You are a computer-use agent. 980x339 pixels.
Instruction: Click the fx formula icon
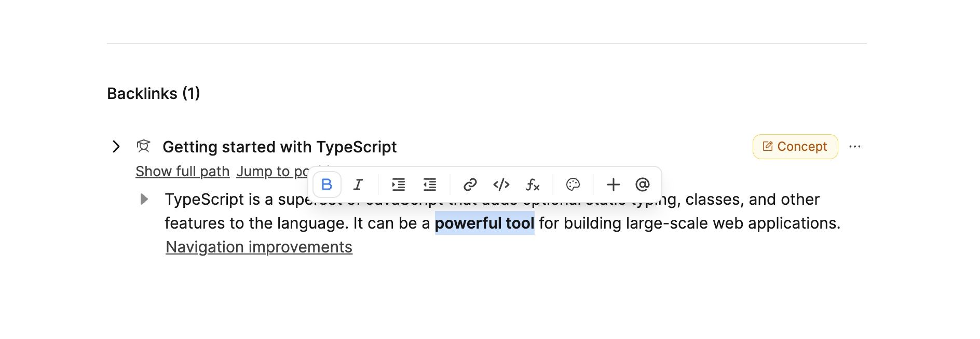coord(533,185)
